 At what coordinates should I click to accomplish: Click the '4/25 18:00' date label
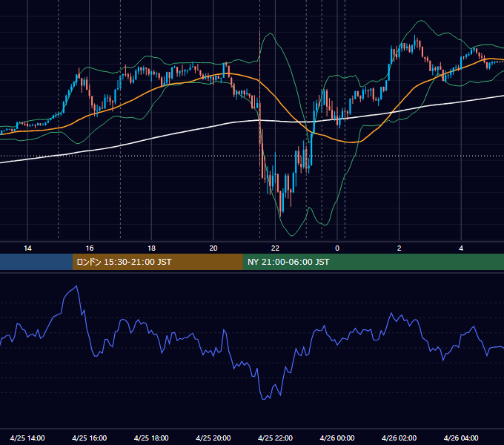(151, 438)
